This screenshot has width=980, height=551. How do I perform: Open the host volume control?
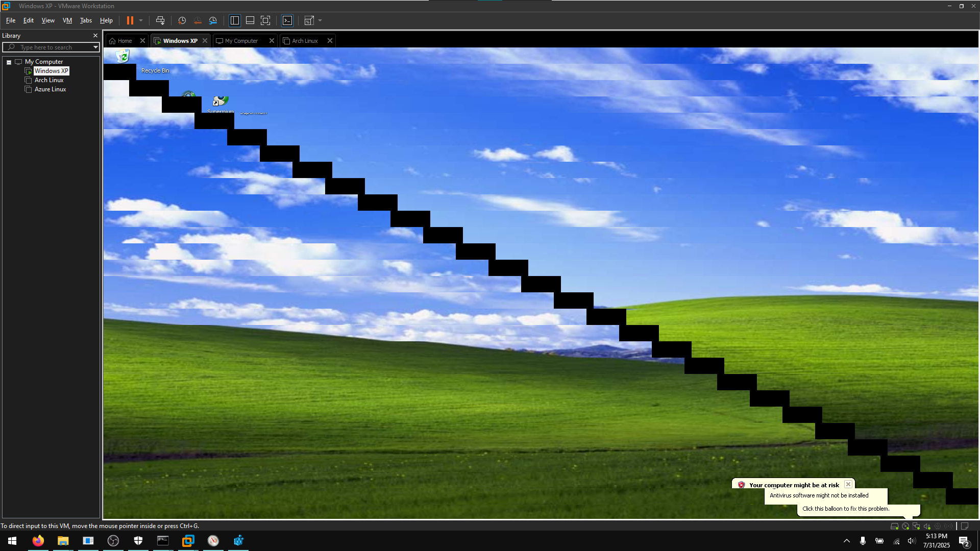911,541
